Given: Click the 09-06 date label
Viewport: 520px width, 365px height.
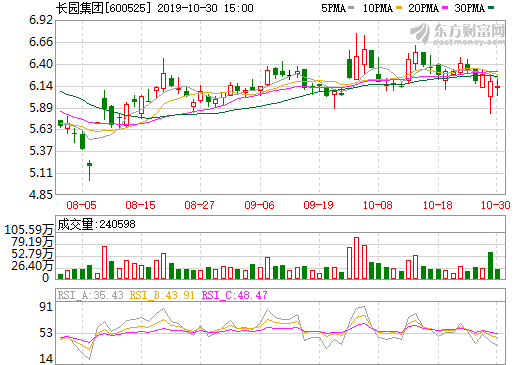Looking at the screenshot, I should (259, 205).
